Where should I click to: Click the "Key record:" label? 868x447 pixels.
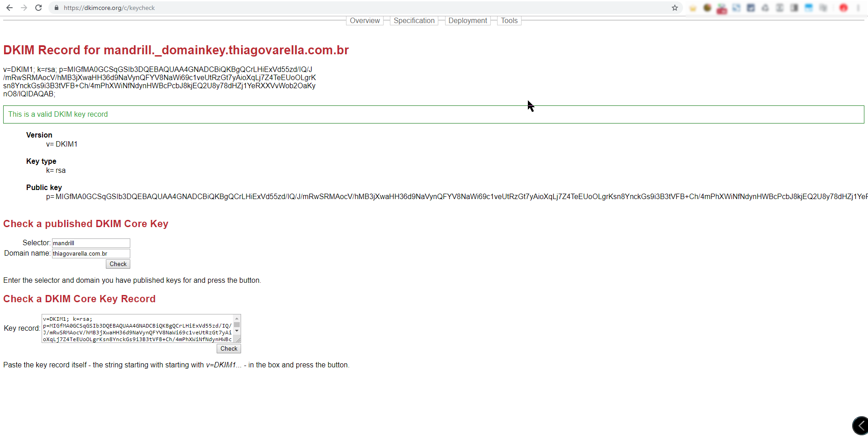22,328
